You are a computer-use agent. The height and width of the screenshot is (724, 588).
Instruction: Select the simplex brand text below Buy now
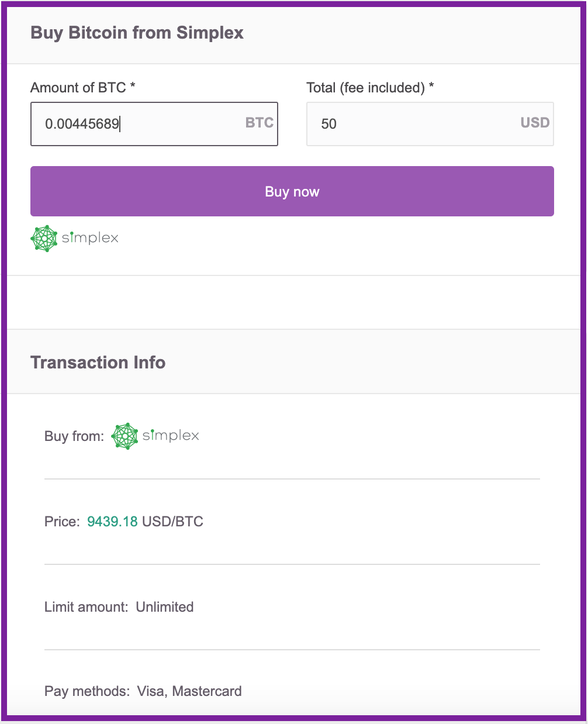click(89, 238)
